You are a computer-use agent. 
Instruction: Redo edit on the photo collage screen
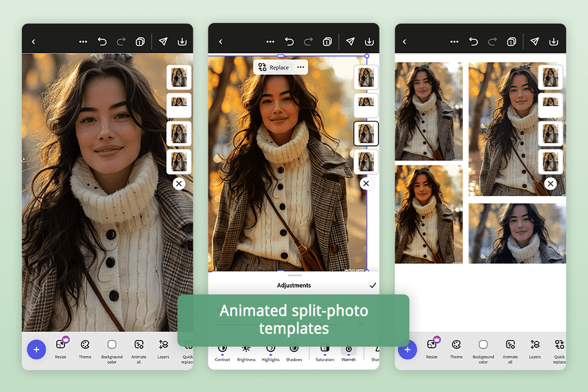(x=492, y=41)
